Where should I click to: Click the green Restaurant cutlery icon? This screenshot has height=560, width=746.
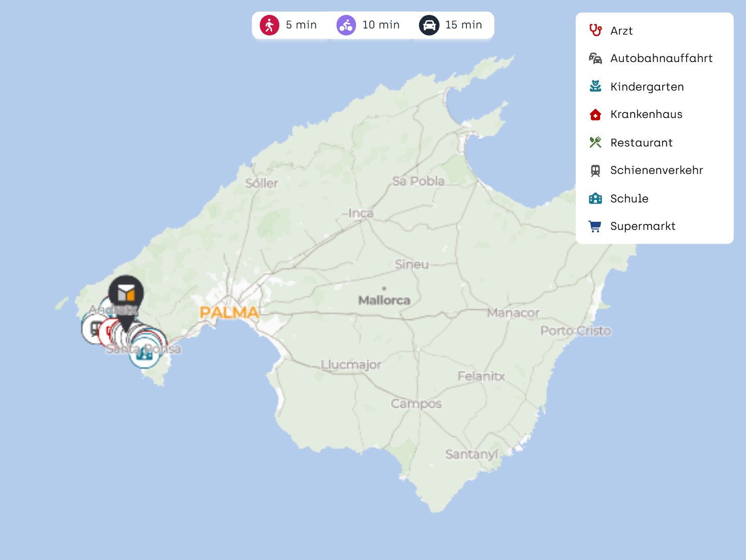point(595,142)
